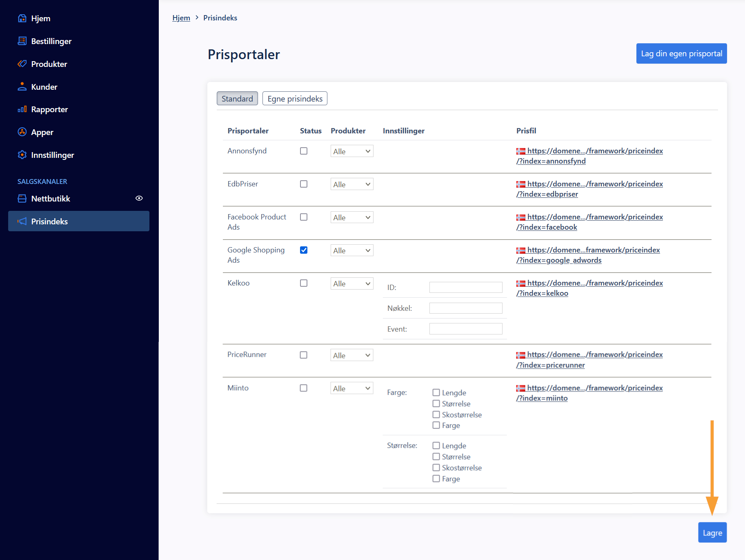The height and width of the screenshot is (560, 745).
Task: Open Facebook Product Ads products dropdown
Action: (x=352, y=217)
